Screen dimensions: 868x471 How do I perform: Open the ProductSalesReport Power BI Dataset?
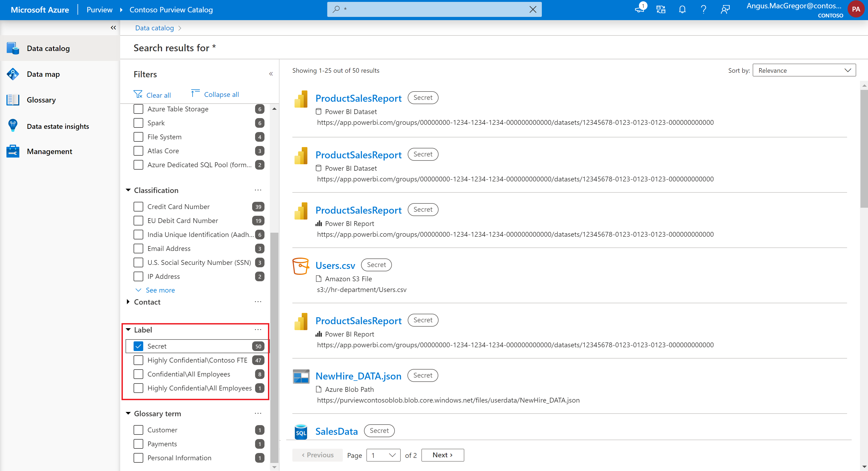358,98
